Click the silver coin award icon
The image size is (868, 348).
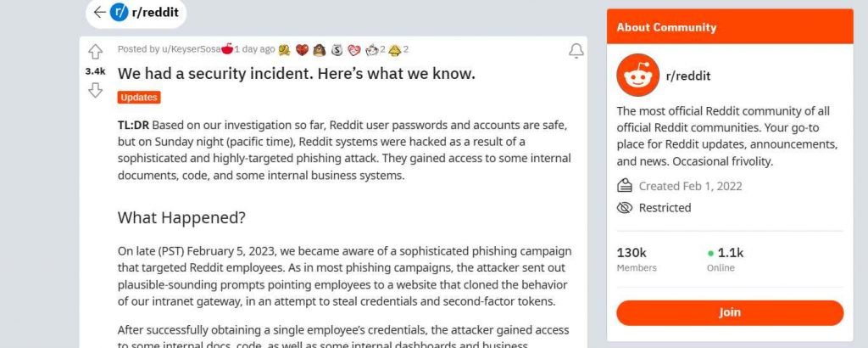pos(337,50)
